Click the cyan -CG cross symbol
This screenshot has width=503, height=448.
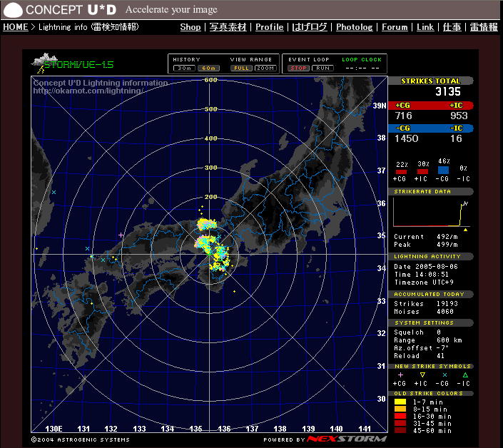tap(444, 375)
